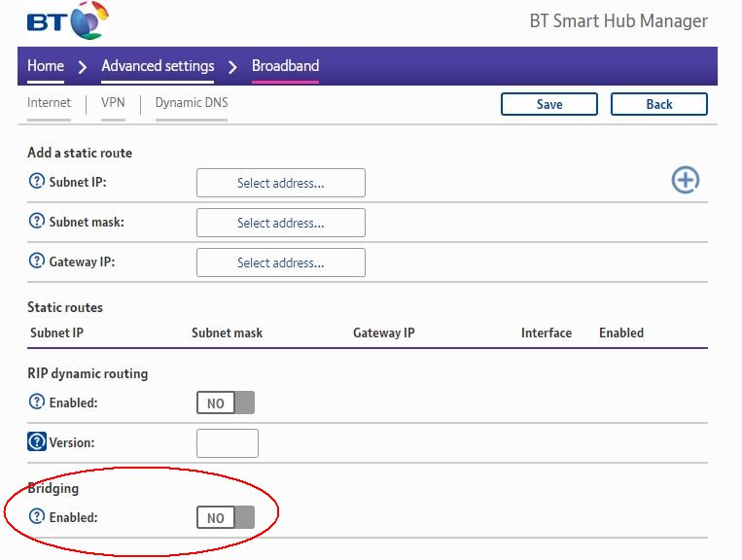Go to Advanced settings breadcrumb

point(158,66)
